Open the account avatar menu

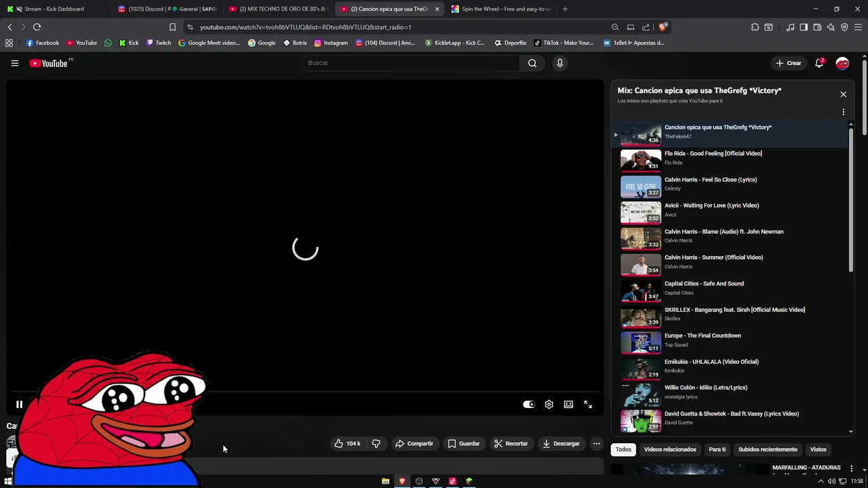click(842, 63)
